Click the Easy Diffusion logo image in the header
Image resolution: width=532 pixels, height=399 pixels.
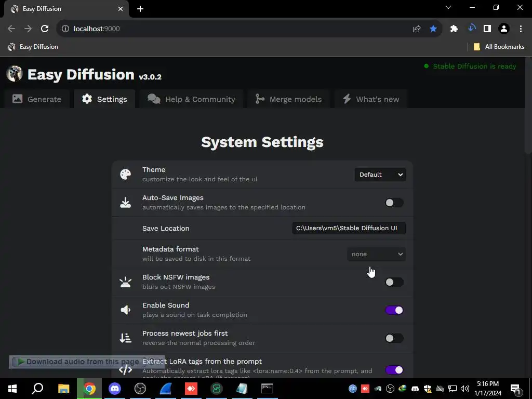(14, 73)
